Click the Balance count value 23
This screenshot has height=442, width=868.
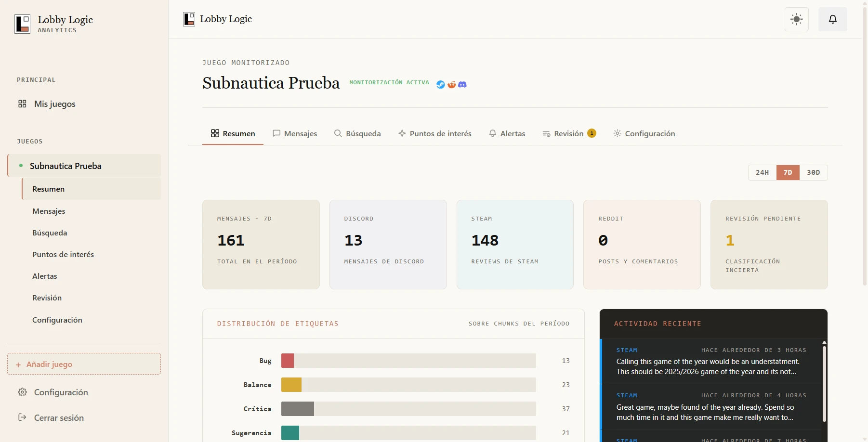(566, 385)
